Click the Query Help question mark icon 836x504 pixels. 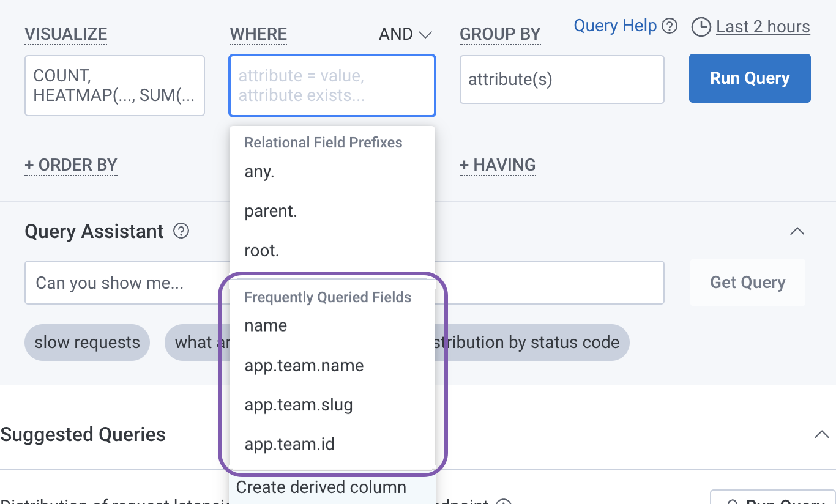670,26
